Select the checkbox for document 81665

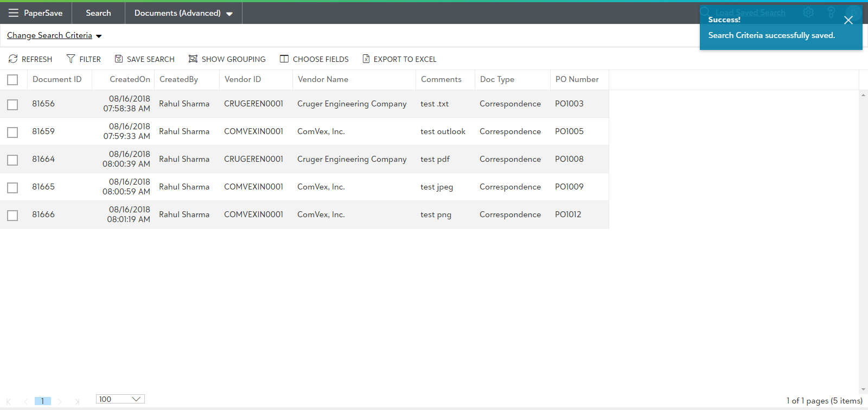click(12, 187)
